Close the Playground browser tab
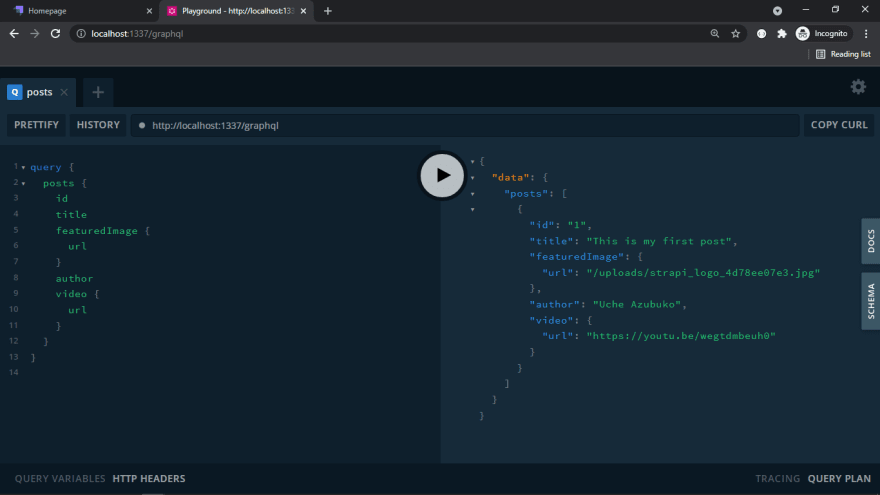Image resolution: width=880 pixels, height=495 pixels. (303, 11)
